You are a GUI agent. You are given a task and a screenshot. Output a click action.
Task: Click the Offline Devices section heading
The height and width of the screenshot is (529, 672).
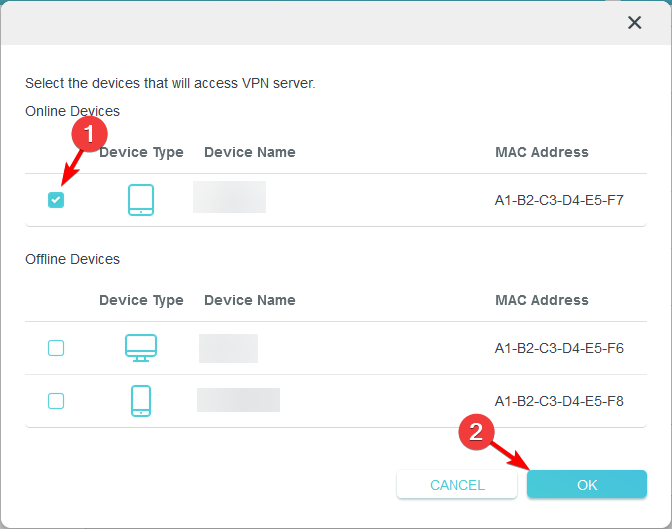pyautogui.click(x=72, y=259)
